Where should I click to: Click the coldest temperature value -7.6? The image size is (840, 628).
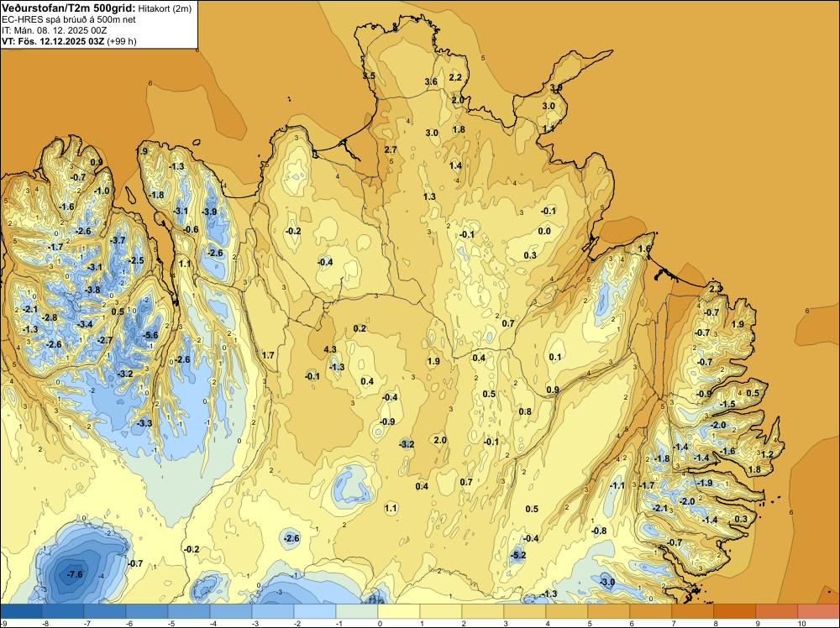(75, 574)
